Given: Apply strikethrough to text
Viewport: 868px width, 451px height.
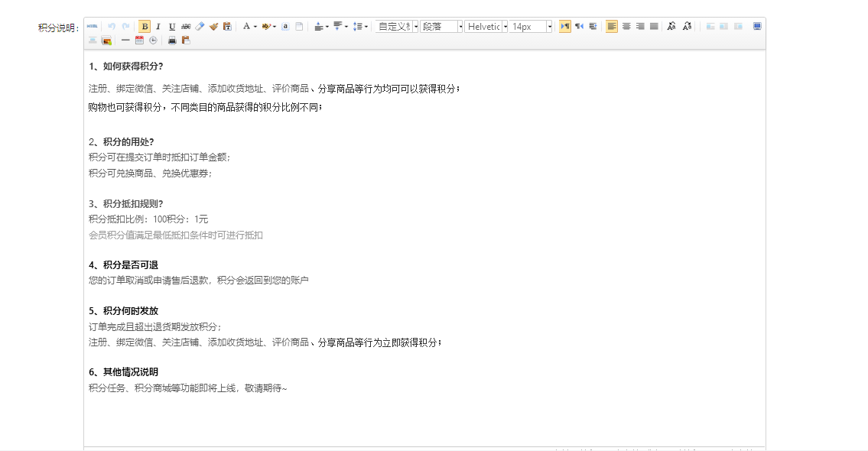Looking at the screenshot, I should coord(186,26).
